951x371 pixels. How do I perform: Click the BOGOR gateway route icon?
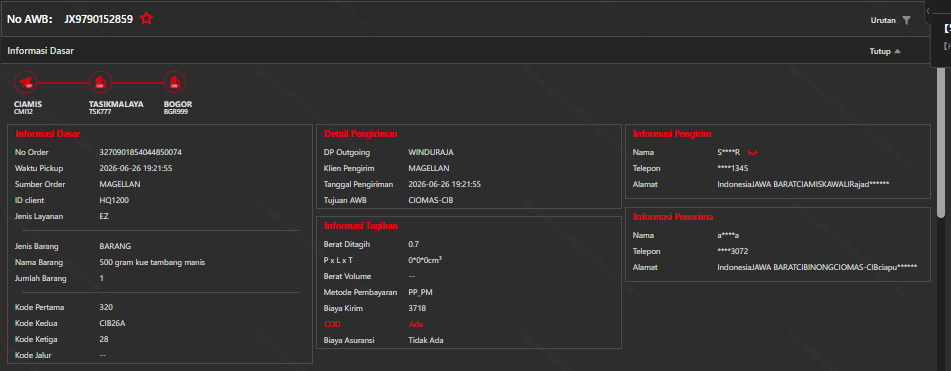175,82
